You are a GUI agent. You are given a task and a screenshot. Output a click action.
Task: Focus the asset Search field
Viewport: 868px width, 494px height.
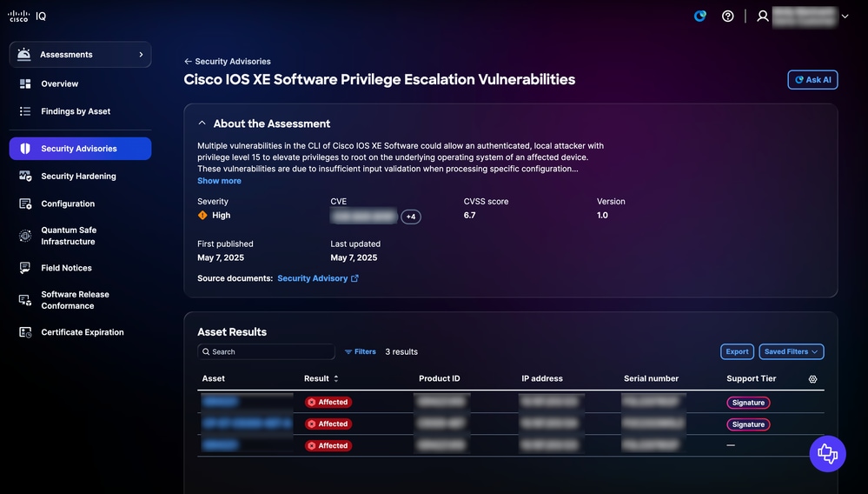[x=266, y=351]
